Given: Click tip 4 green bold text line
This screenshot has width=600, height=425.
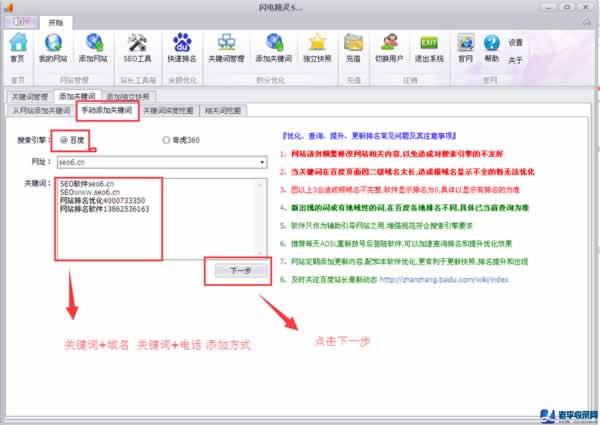Looking at the screenshot, I should (x=404, y=208).
